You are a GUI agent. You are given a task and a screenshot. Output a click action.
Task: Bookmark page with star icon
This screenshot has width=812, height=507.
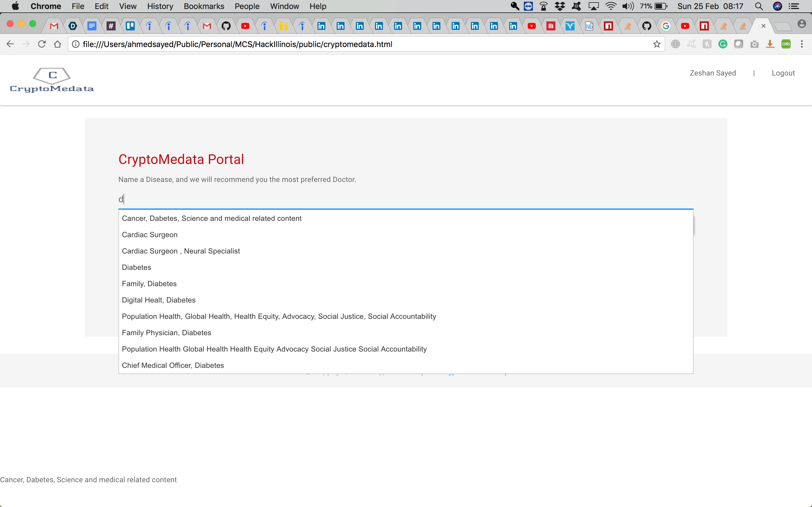click(657, 44)
